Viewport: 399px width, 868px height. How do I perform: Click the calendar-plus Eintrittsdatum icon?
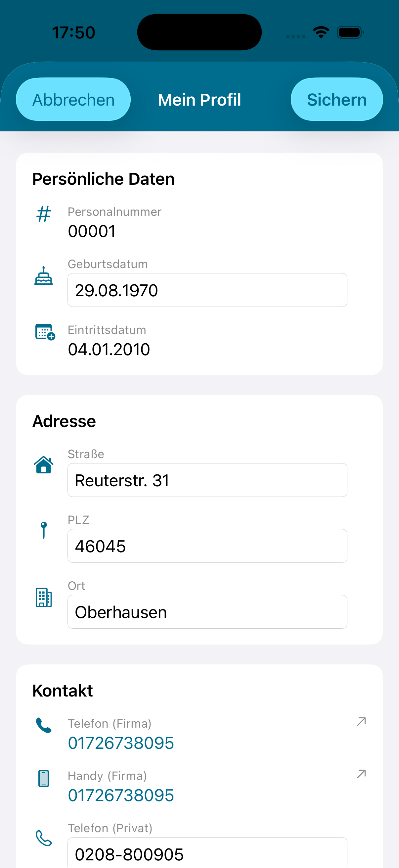coord(45,332)
